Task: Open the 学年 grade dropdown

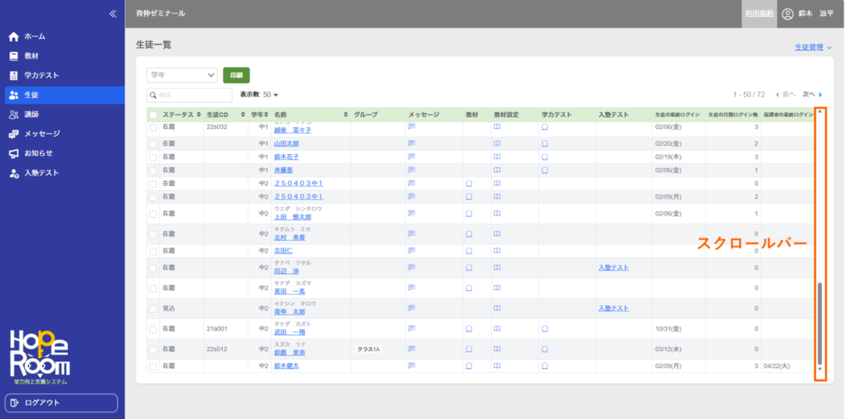Action: pyautogui.click(x=182, y=75)
